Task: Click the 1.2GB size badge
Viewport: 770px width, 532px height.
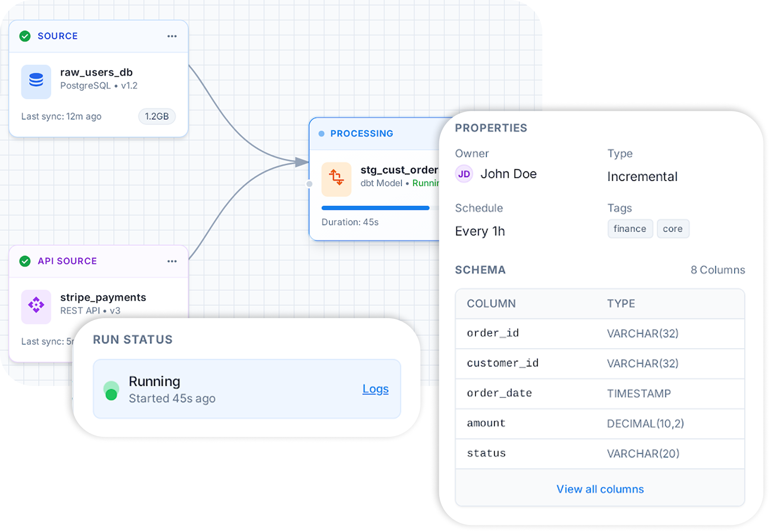Action: click(156, 117)
